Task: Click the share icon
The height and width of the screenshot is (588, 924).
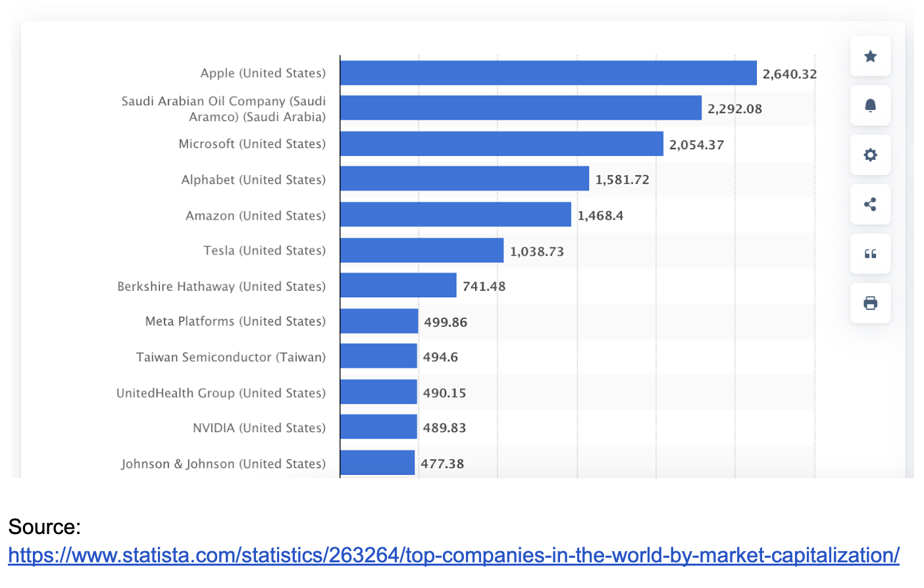Action: click(870, 205)
